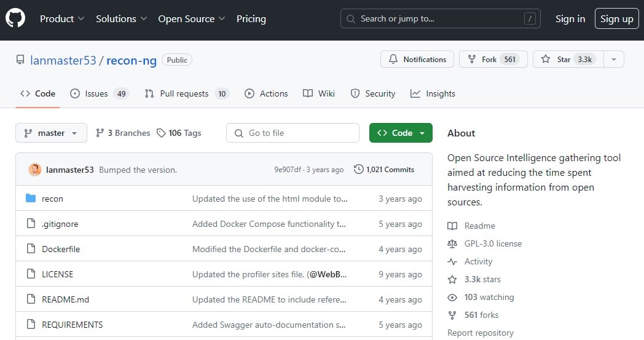Viewport: 644px width, 340px height.
Task: Open the REQUIREMENTS file
Action: pyautogui.click(x=73, y=325)
